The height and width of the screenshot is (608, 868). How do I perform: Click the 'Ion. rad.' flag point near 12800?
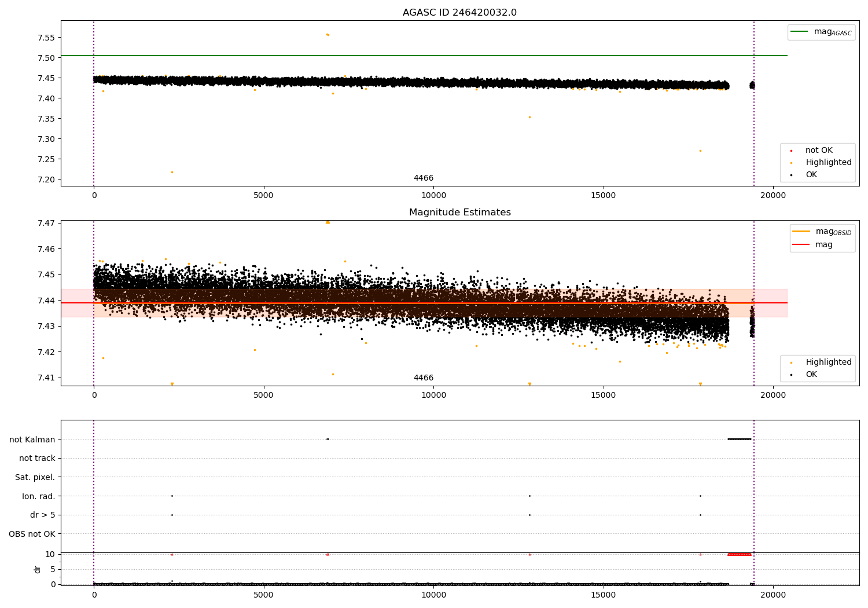click(529, 496)
